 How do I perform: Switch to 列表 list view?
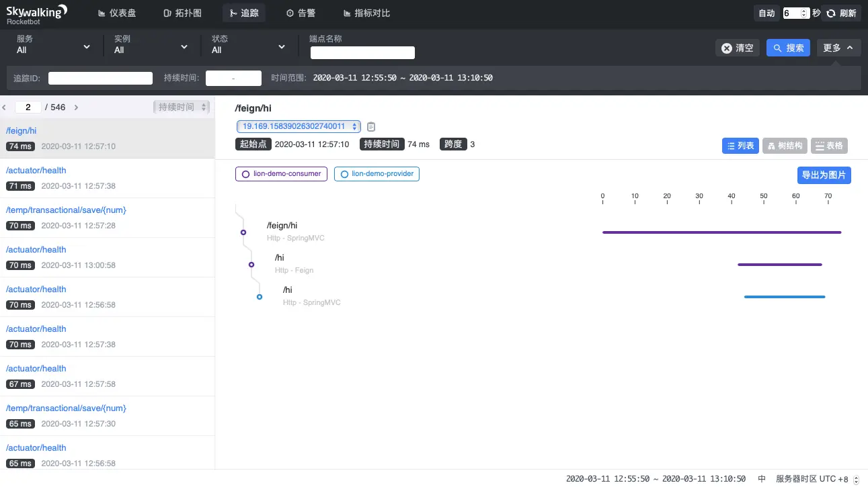tap(740, 146)
